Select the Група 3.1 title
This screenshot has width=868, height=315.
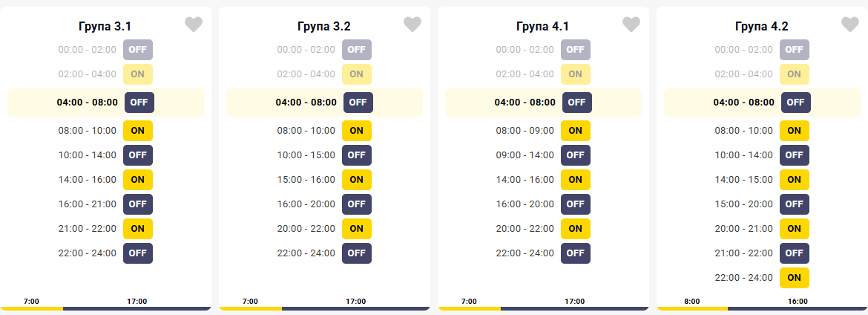coord(105,26)
